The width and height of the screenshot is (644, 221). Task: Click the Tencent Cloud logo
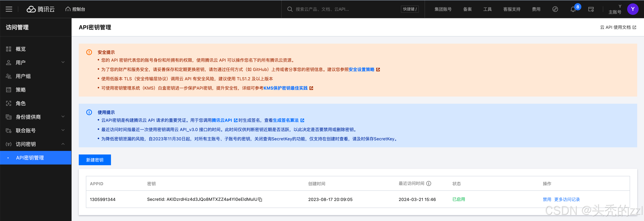pos(41,9)
